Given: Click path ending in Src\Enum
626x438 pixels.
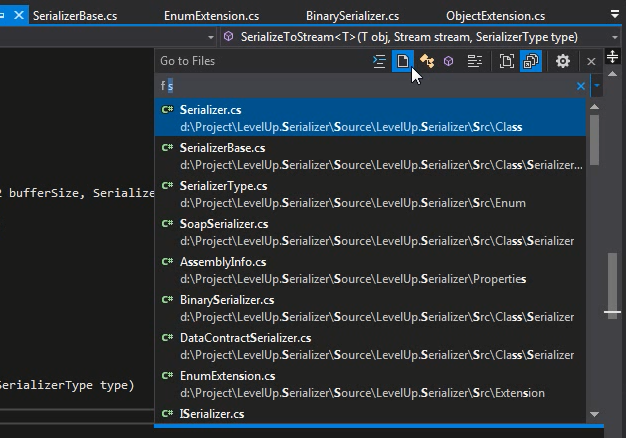Looking at the screenshot, I should [353, 203].
